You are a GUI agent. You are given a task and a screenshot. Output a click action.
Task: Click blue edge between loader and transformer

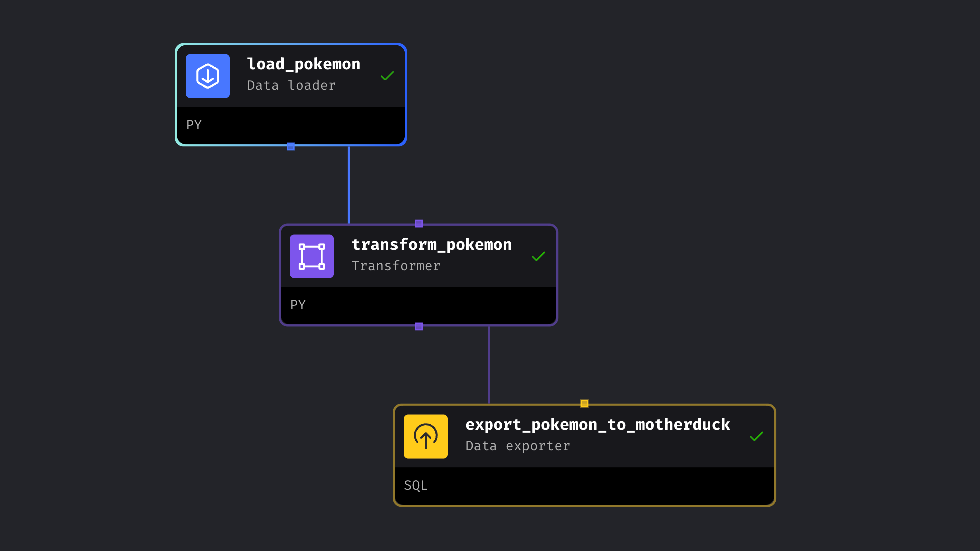click(x=349, y=185)
